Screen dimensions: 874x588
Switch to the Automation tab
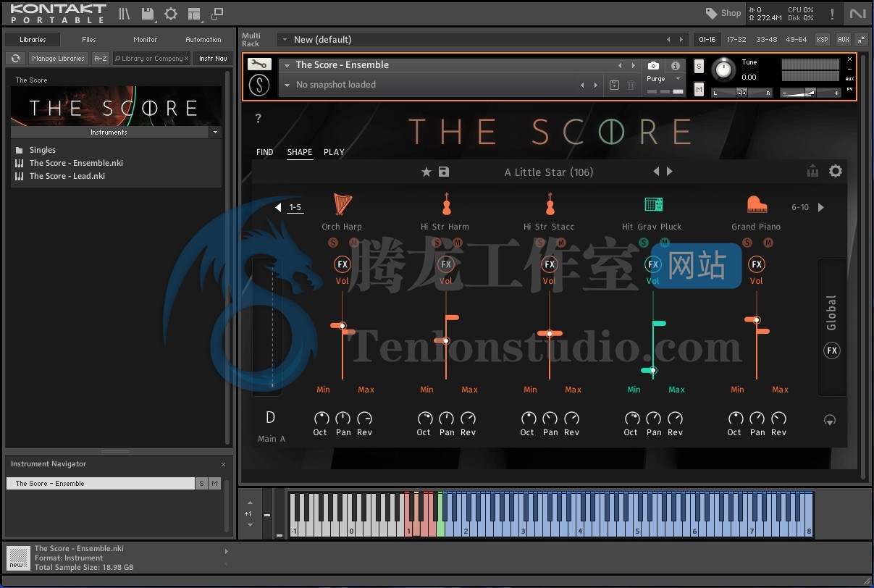(x=203, y=40)
